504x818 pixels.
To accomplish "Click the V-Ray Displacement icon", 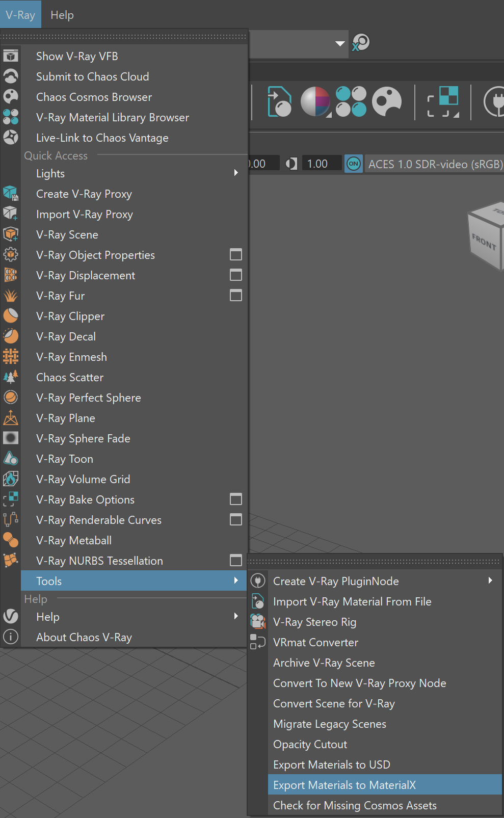I will 11,275.
